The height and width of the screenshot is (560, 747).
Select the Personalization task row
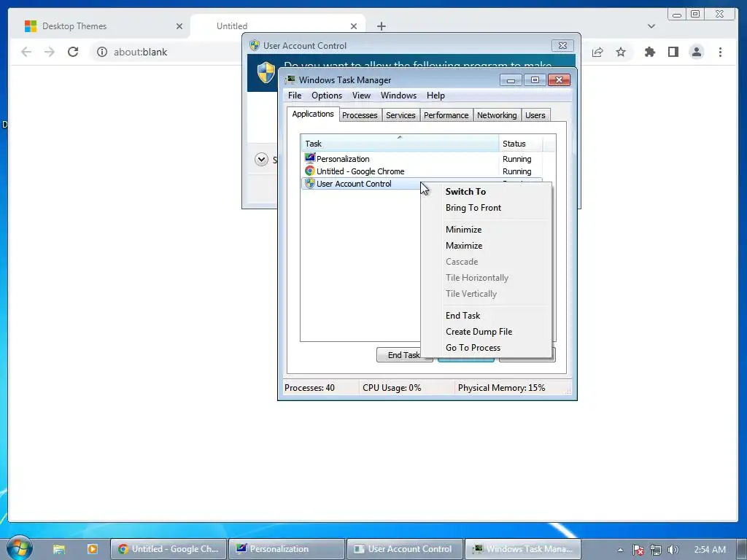click(x=422, y=159)
